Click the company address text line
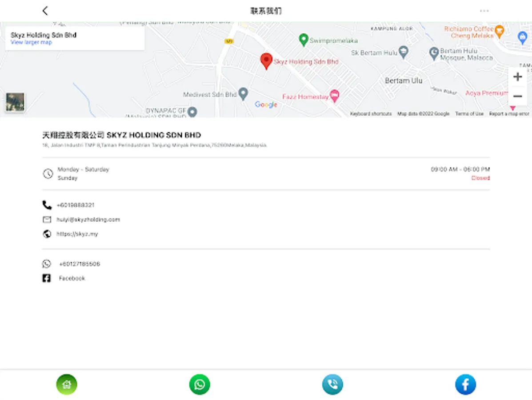Viewport: 532px width, 400px height. [x=154, y=145]
